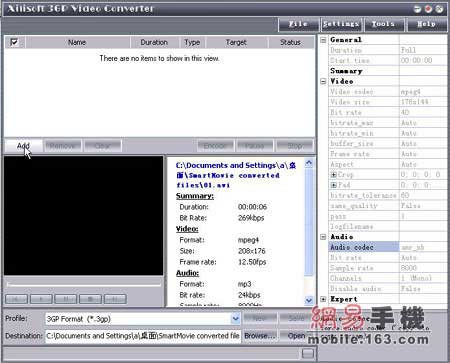Expand the Crop property node
The height and width of the screenshot is (363, 450).
pyautogui.click(x=333, y=174)
